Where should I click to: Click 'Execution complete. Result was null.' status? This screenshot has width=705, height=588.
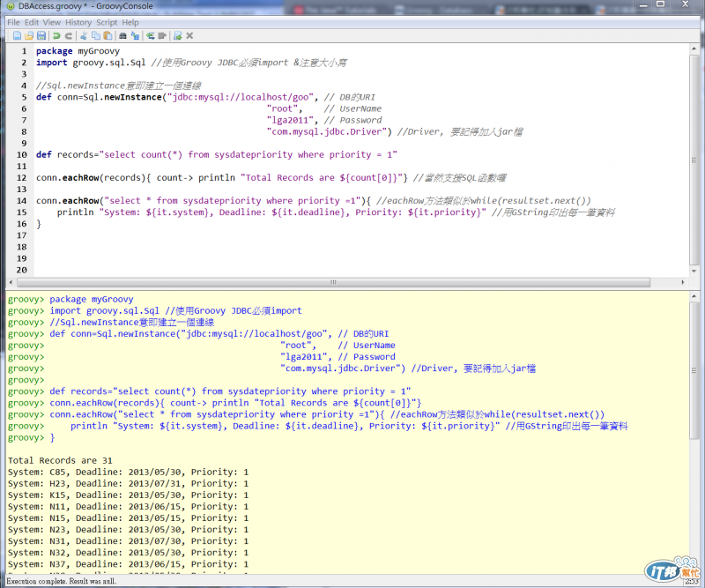61,581
